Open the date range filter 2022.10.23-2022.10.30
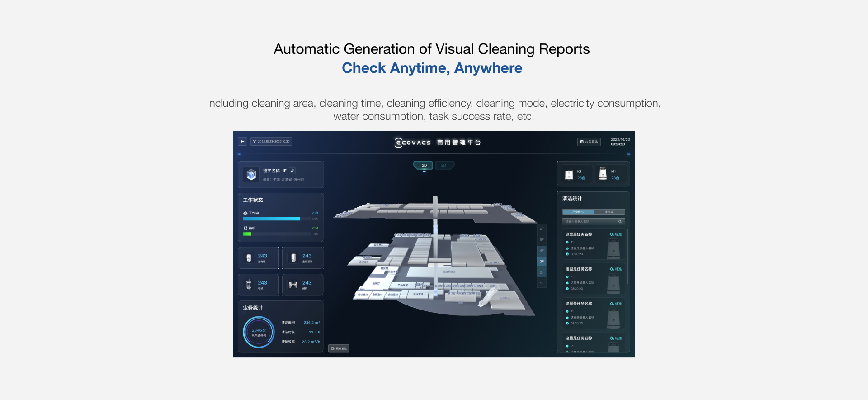This screenshot has width=868, height=400. (x=271, y=142)
